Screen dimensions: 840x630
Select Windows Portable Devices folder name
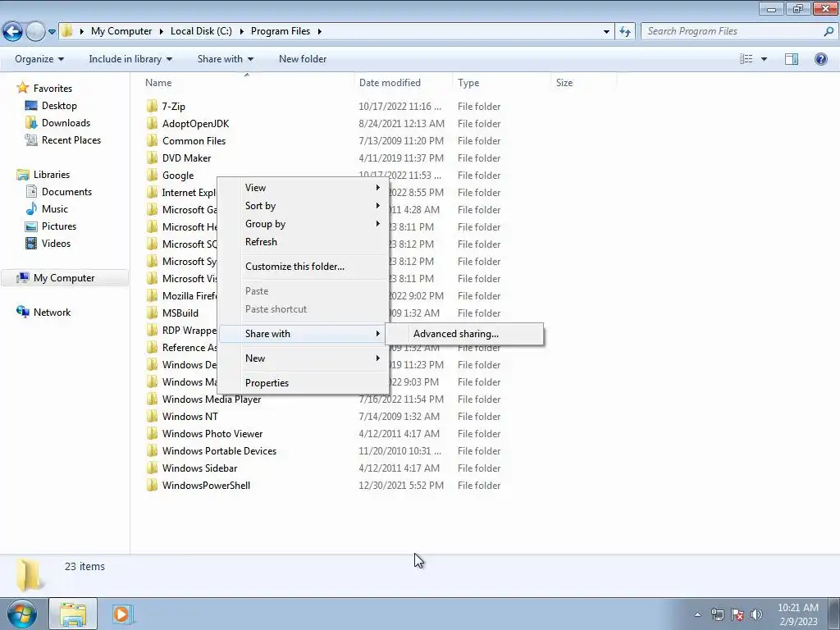[219, 450]
